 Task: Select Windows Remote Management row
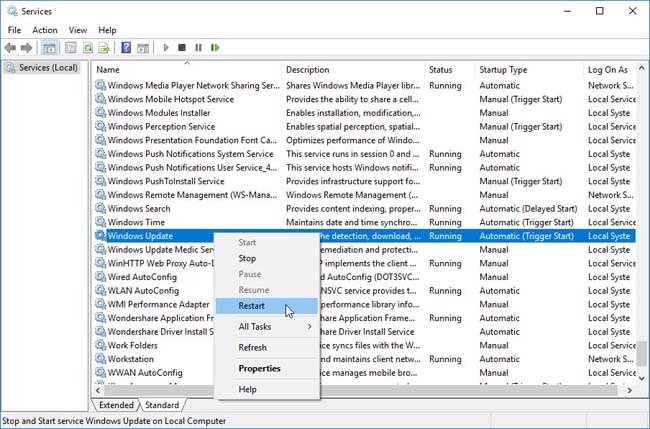pos(365,195)
